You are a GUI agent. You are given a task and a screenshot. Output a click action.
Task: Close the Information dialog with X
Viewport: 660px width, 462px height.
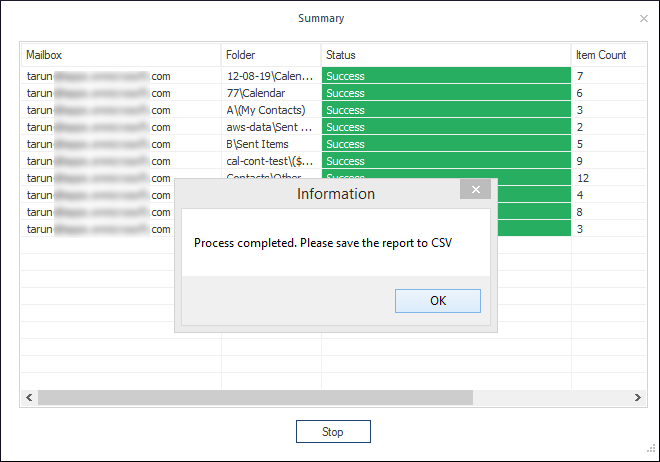(476, 189)
